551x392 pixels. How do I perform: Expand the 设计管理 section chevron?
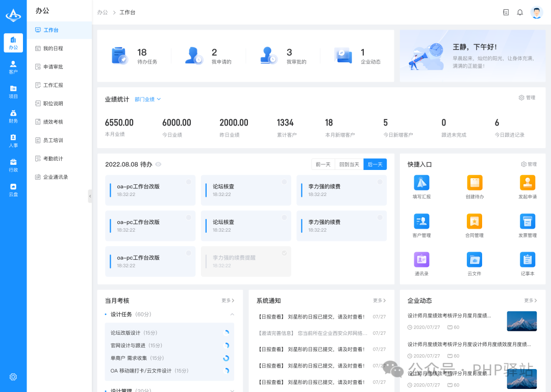[232, 390]
